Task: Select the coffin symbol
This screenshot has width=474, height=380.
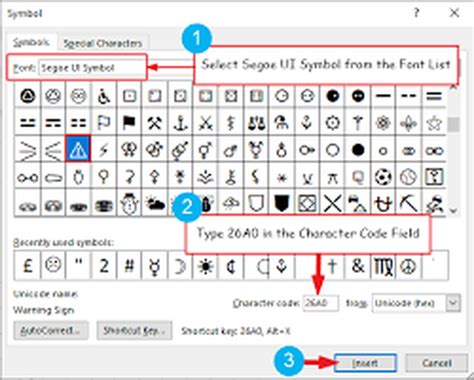Action: (x=53, y=177)
